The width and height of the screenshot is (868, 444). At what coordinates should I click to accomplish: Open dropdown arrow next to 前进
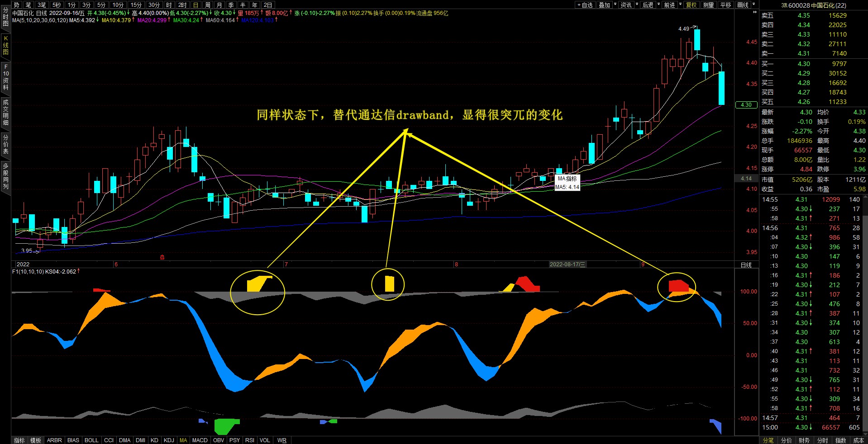point(681,5)
